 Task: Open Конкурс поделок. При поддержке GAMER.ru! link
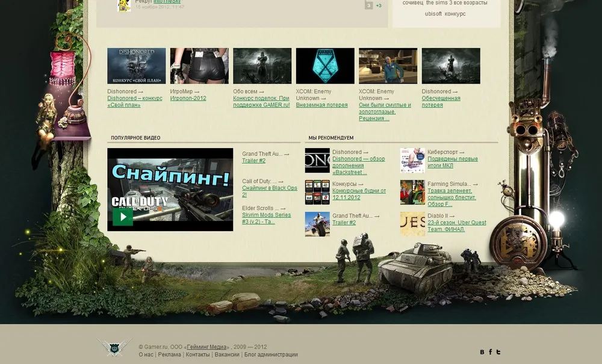coord(261,102)
